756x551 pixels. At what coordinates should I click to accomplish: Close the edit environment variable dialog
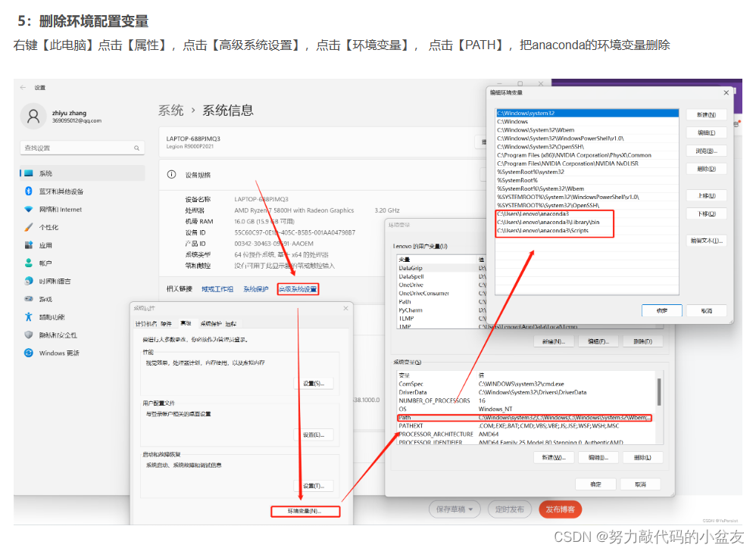[x=726, y=92]
